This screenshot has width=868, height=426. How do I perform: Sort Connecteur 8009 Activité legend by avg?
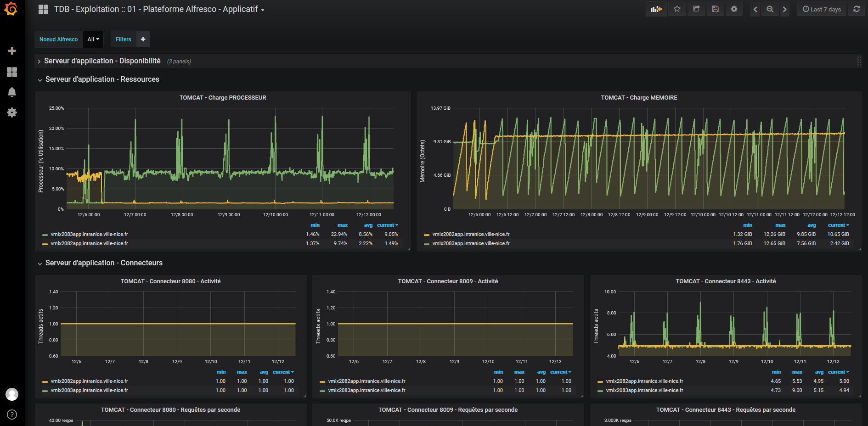[541, 372]
